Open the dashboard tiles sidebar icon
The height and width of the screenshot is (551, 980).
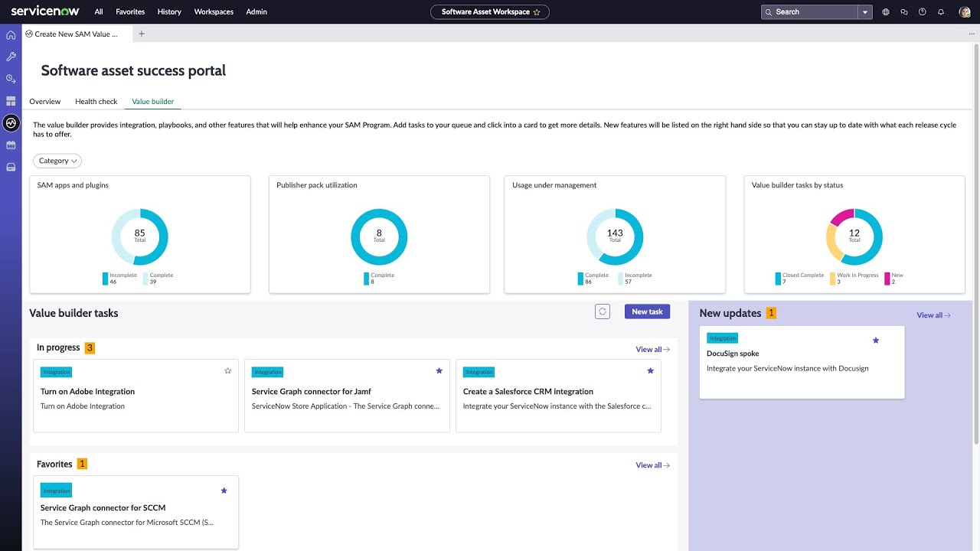coord(11,101)
